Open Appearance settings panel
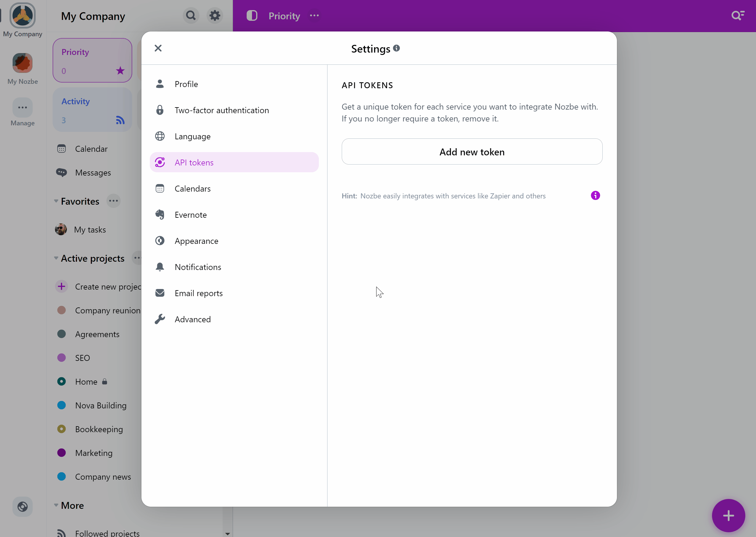The image size is (756, 537). click(x=196, y=240)
